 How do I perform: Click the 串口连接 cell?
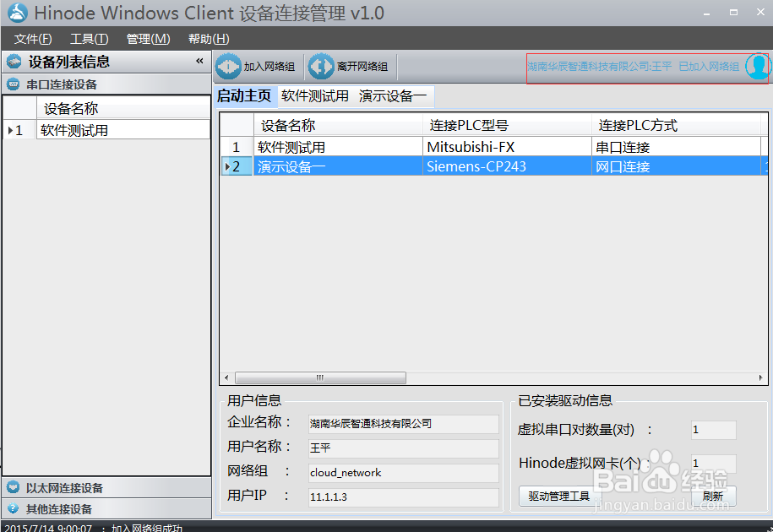(x=676, y=147)
